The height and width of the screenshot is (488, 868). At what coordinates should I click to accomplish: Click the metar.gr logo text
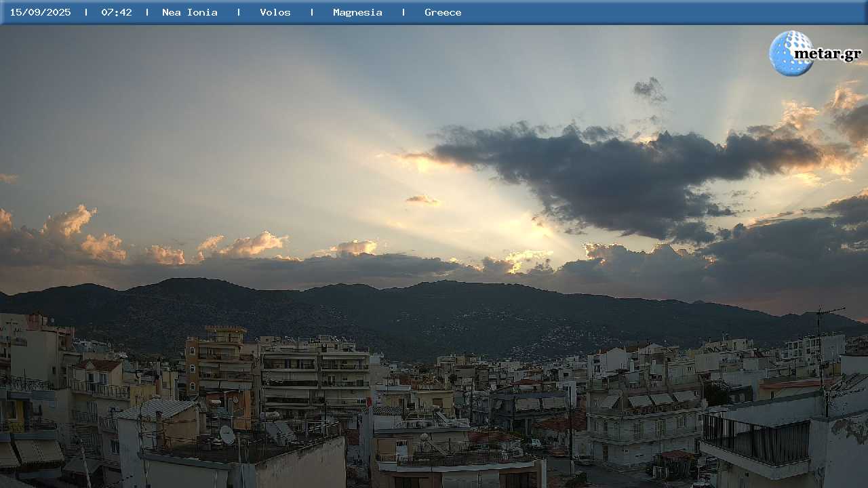(x=827, y=54)
